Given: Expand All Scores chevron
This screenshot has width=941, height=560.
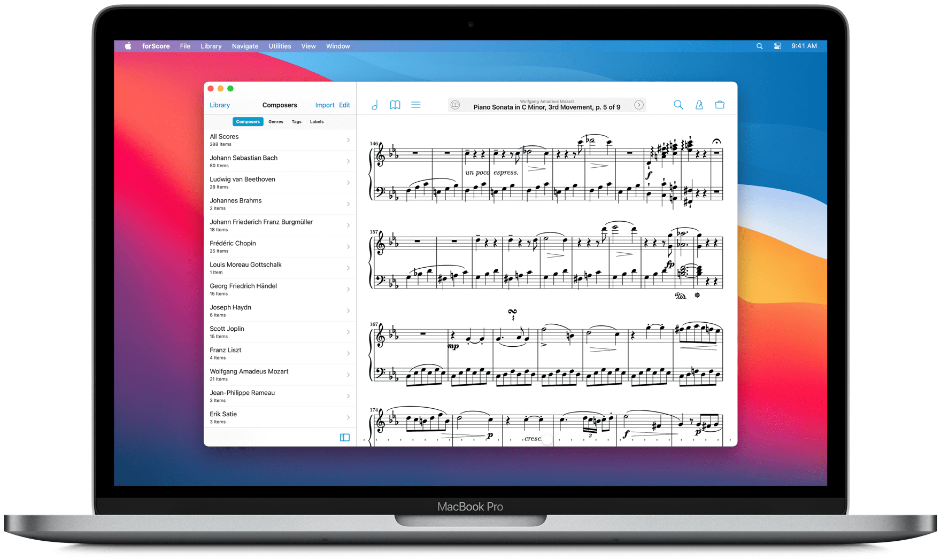Looking at the screenshot, I should pyautogui.click(x=348, y=140).
